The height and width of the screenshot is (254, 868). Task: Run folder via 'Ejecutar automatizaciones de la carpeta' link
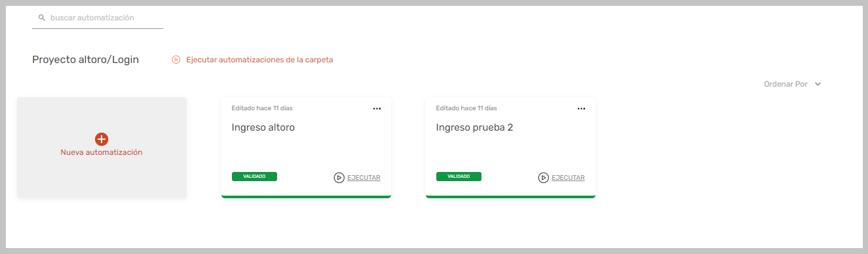pyautogui.click(x=259, y=60)
